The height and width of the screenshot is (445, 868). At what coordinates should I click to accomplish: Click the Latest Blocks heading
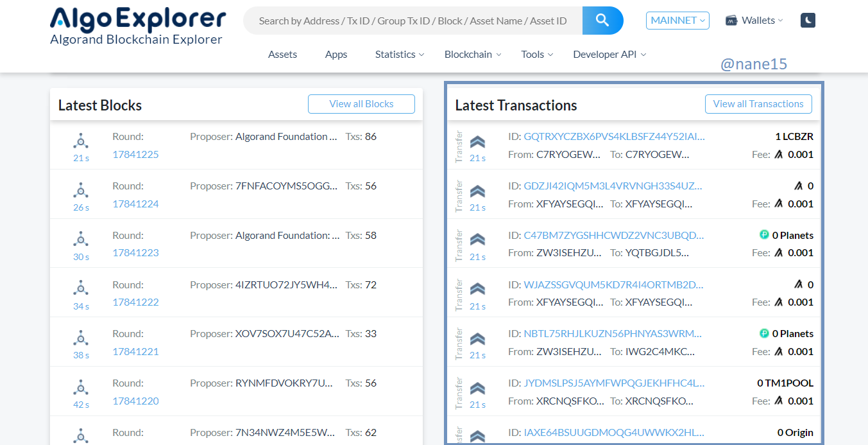tap(100, 105)
